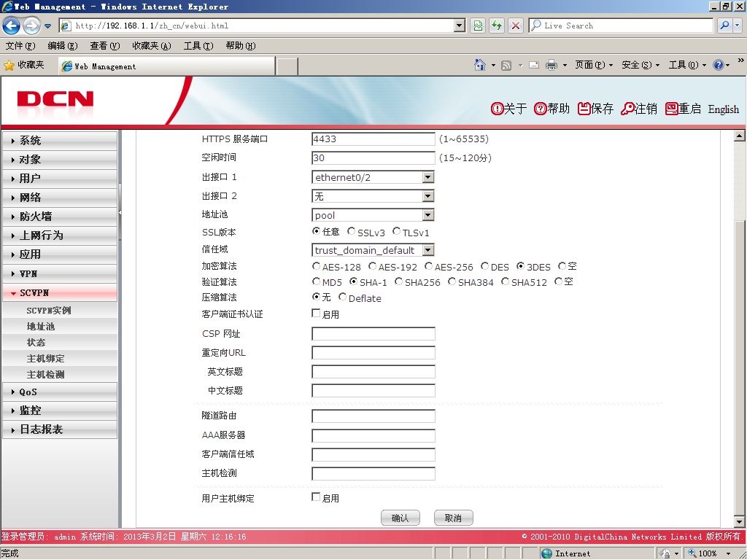747x560 pixels.
Task: Collapse the SCVPN sidebar section
Action: [x=60, y=293]
